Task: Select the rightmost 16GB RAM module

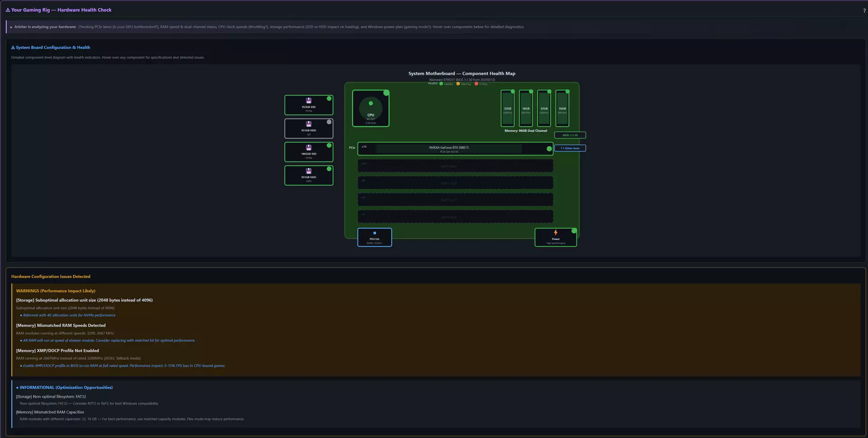Action: [562, 108]
